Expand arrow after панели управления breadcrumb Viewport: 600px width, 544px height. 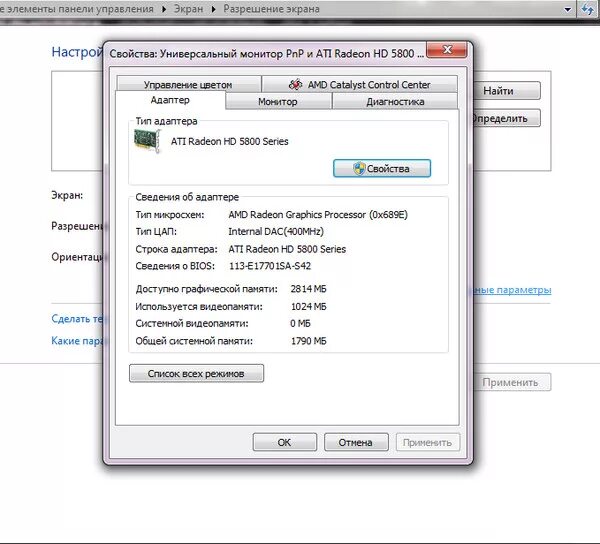164,9
